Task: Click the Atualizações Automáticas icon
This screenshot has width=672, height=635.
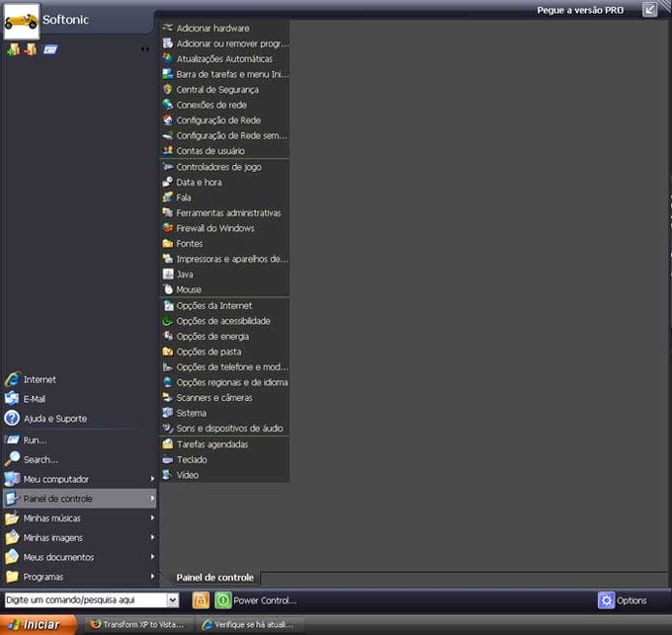Action: 168,58
